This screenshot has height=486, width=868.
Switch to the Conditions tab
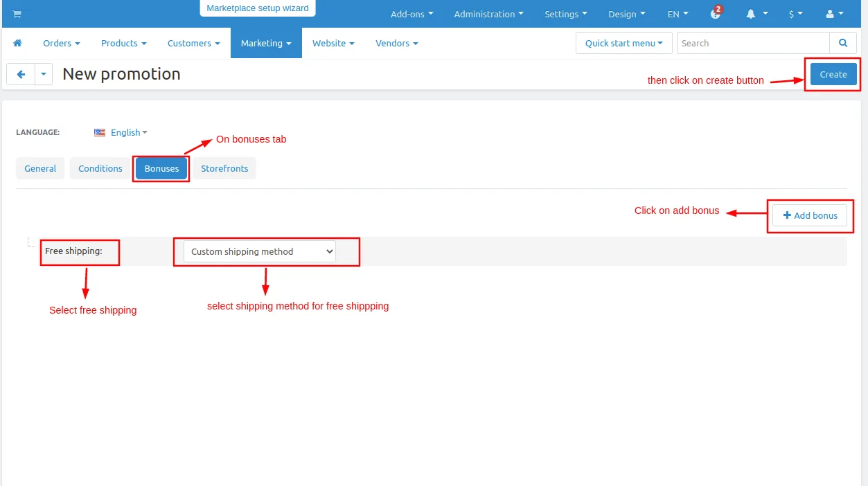[x=100, y=168]
